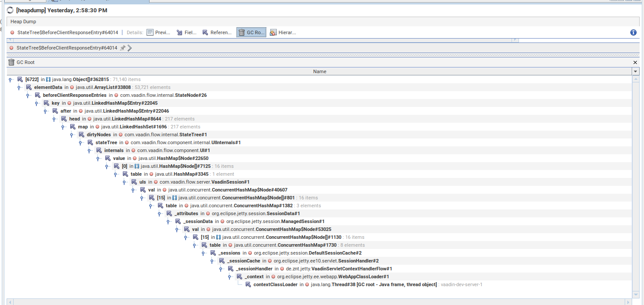Collapse the key LinkedHashMap$Entry#22045 node
This screenshot has width=644, height=305.
36,103
